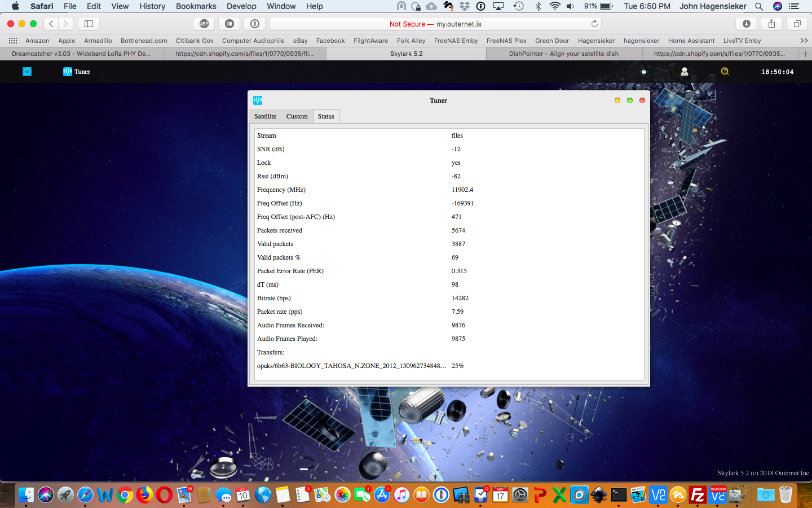
Task: Open the Develop menu
Action: [241, 6]
